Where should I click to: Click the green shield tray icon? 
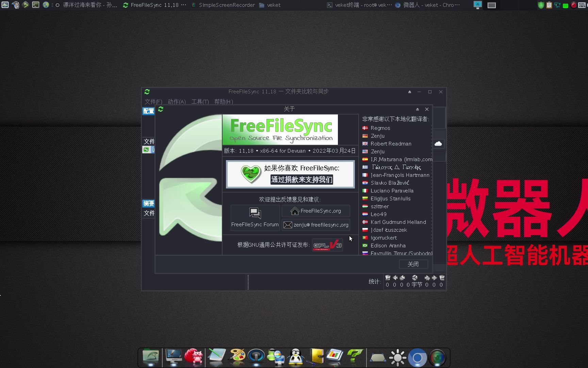541,5
